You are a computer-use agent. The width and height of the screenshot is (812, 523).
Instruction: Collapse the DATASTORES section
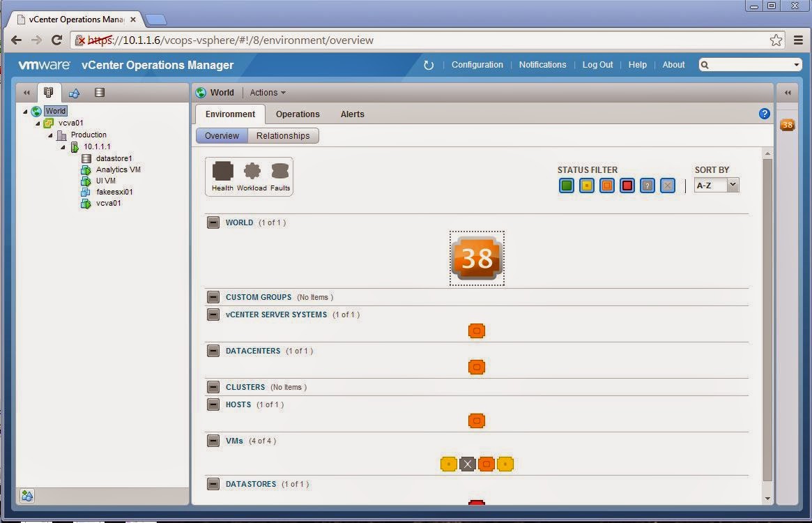[x=213, y=484]
